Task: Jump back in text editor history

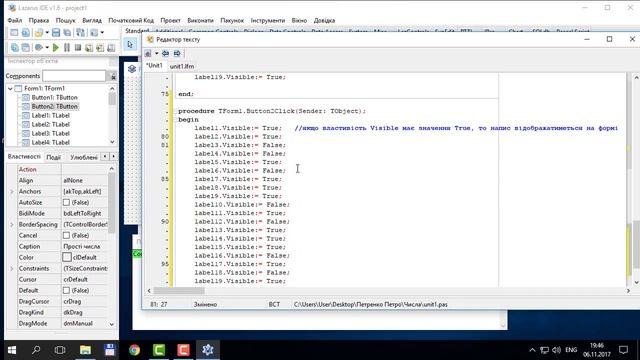Action: pyautogui.click(x=165, y=53)
